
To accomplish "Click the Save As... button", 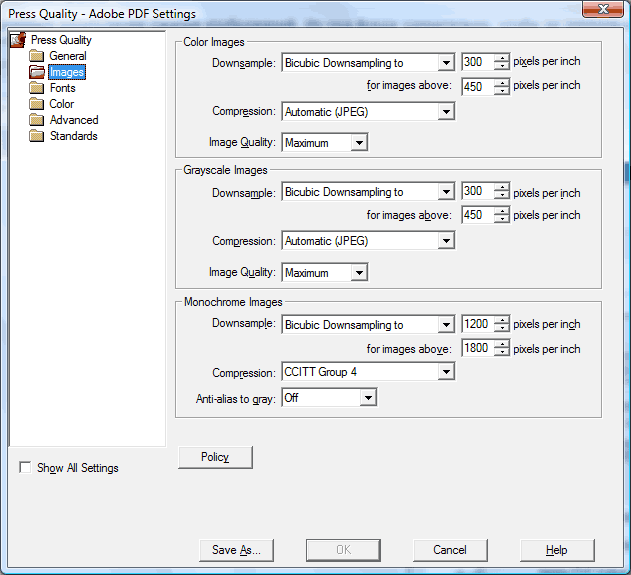I will (x=236, y=550).
